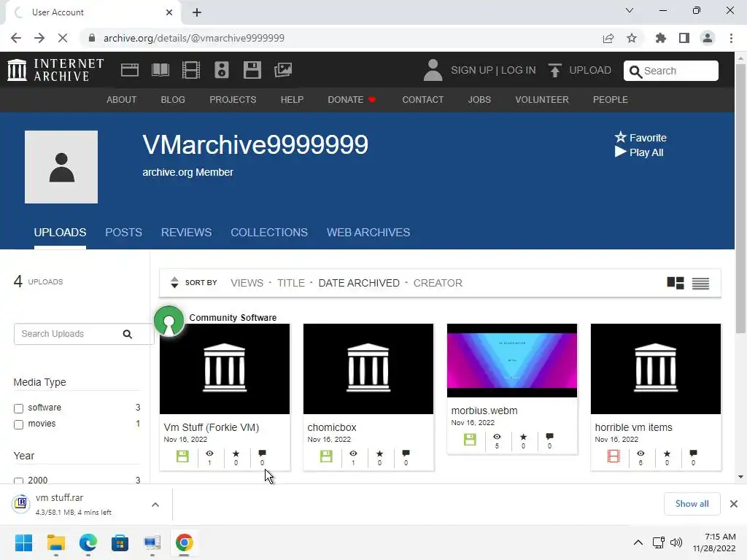Open the tab search chevron in Chrome

pos(630,10)
